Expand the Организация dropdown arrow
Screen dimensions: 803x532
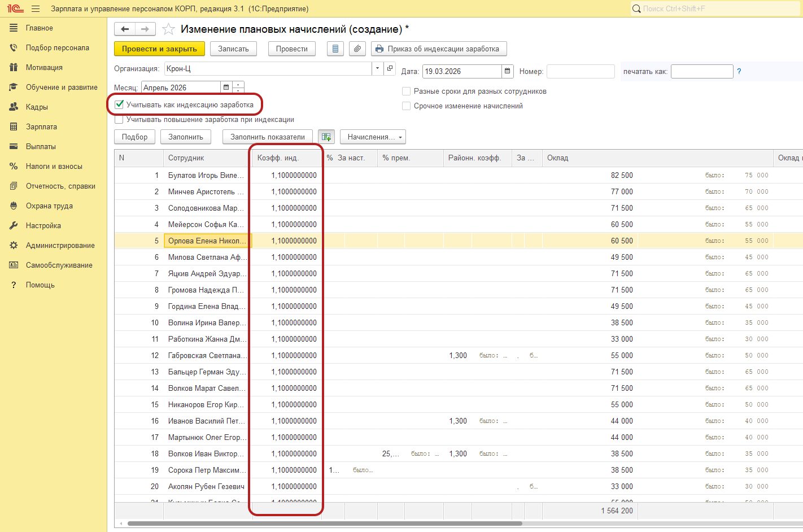tap(377, 68)
